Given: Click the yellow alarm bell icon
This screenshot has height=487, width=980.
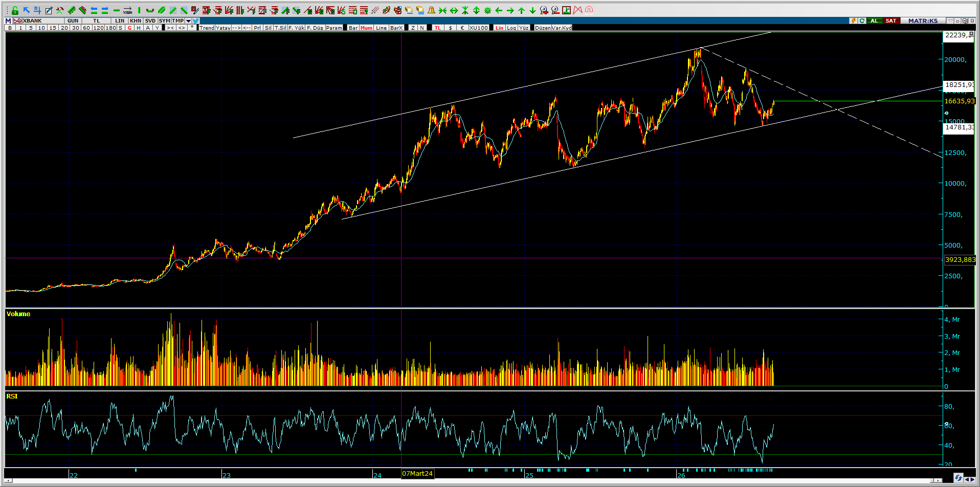Looking at the screenshot, I should tap(431, 10).
